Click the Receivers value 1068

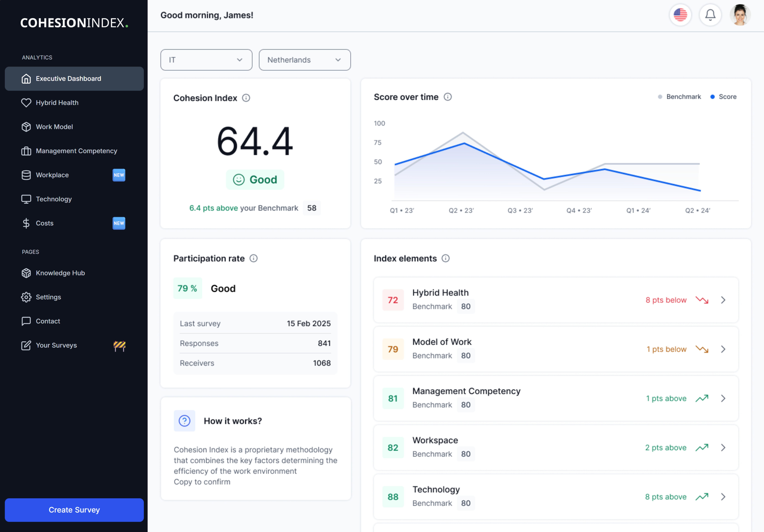pos(322,363)
